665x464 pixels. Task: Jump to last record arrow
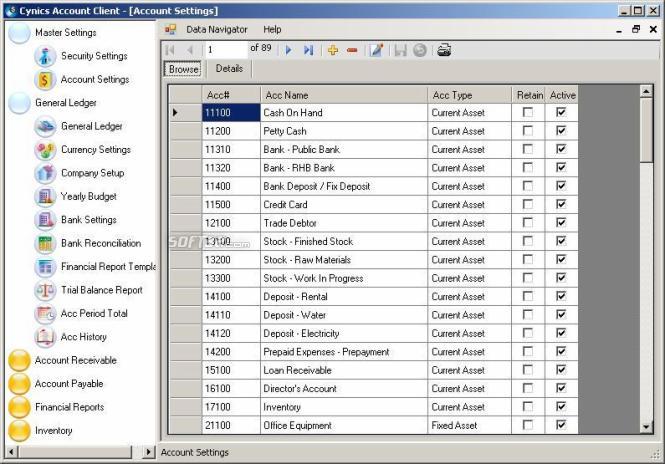(308, 50)
